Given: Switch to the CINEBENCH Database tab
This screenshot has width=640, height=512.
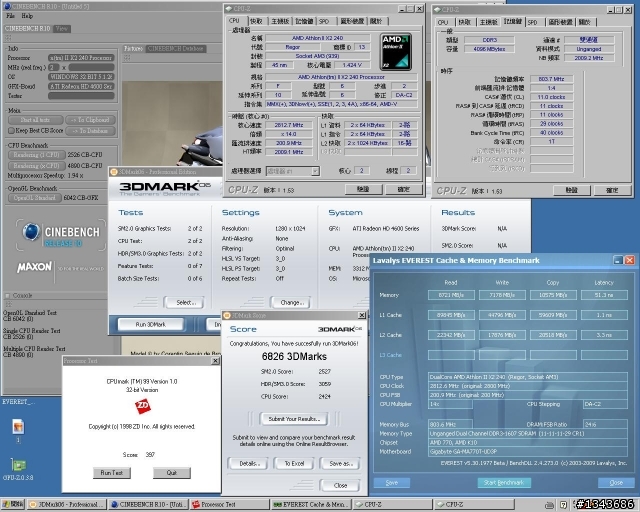Looking at the screenshot, I should pos(176,49).
